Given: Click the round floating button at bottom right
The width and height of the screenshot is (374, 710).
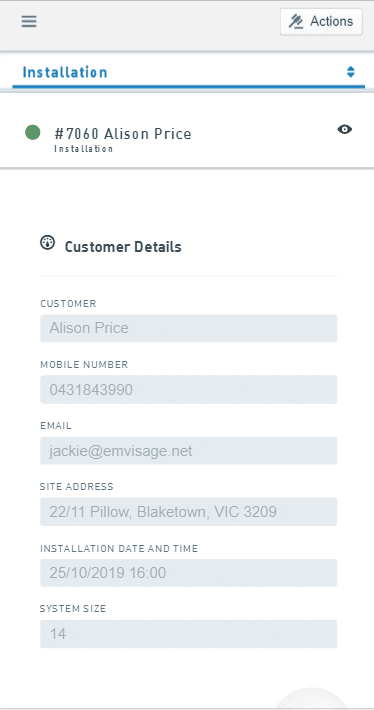Looking at the screenshot, I should point(312,698).
